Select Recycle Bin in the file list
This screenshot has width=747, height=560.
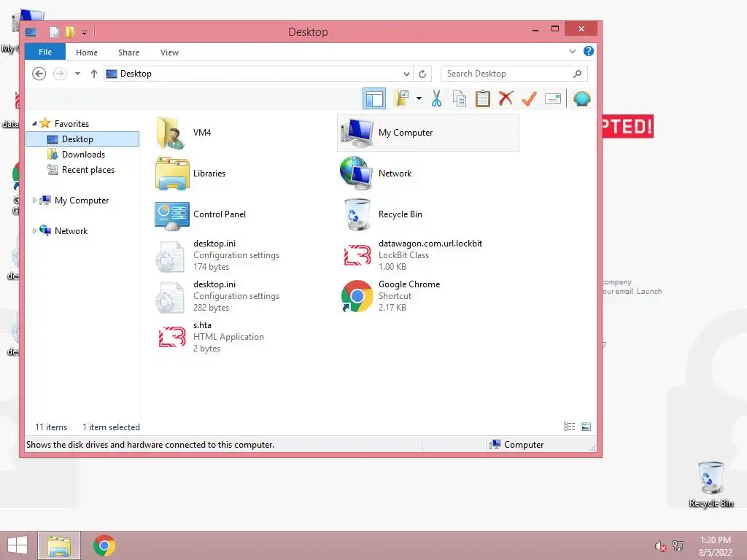pyautogui.click(x=382, y=214)
